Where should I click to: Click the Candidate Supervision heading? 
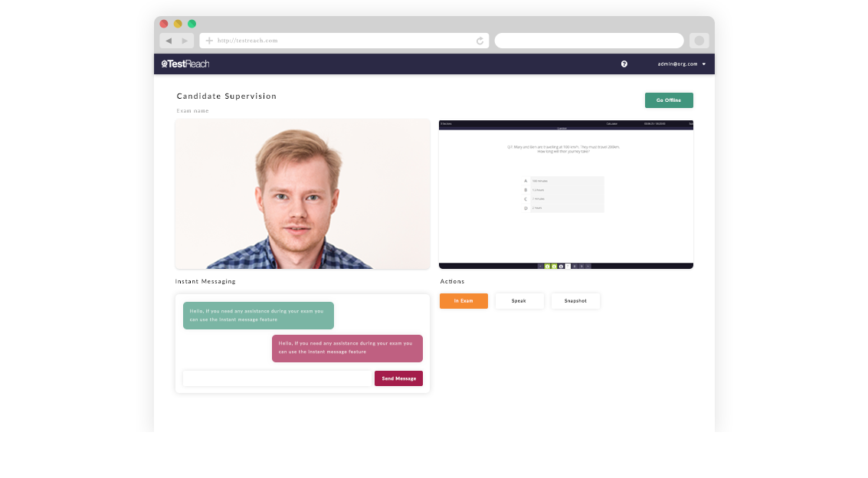coord(227,97)
